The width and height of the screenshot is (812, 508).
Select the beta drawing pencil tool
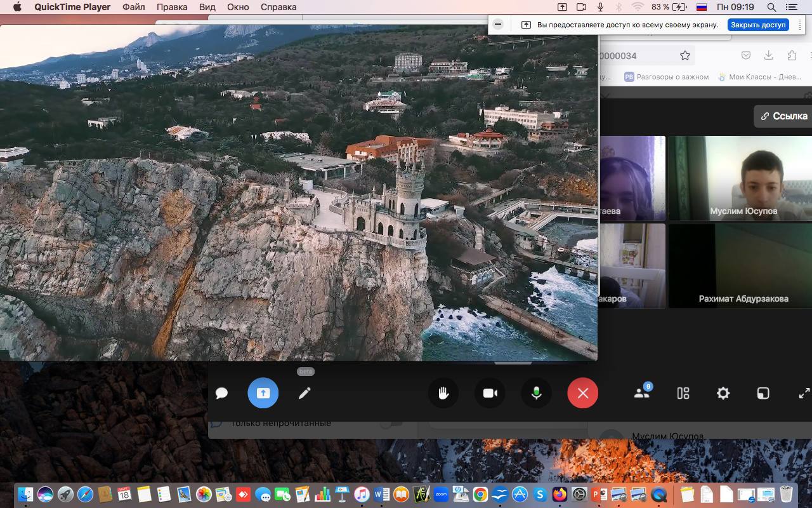(304, 393)
